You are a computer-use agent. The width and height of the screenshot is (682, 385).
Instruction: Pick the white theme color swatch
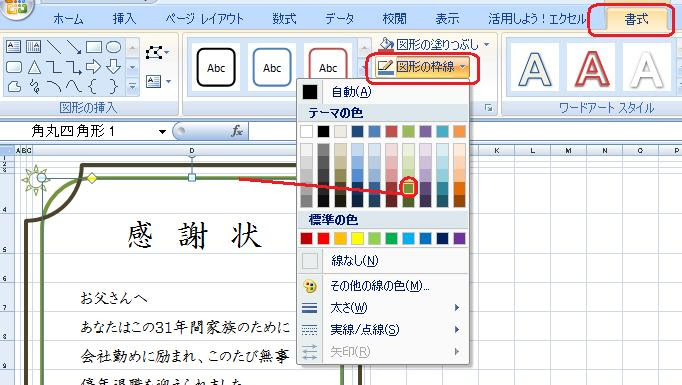click(x=306, y=131)
